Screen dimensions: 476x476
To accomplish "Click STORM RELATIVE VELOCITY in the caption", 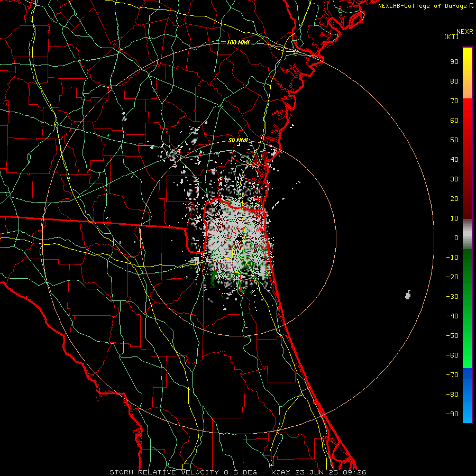I will [164, 472].
